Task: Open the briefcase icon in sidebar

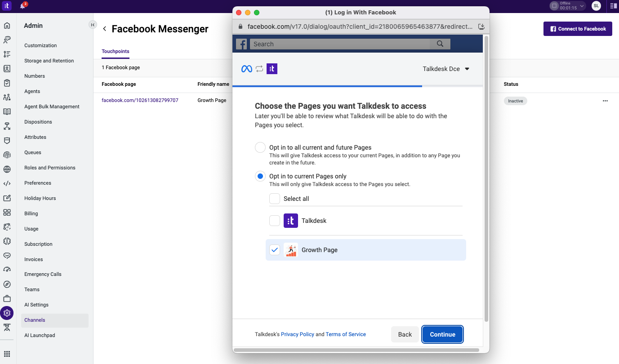Action: click(x=7, y=298)
